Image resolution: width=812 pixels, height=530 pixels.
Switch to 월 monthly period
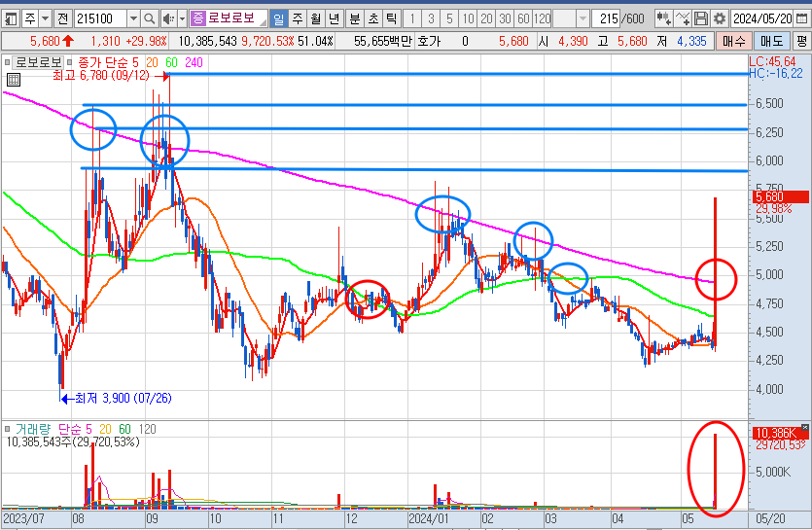coord(315,19)
